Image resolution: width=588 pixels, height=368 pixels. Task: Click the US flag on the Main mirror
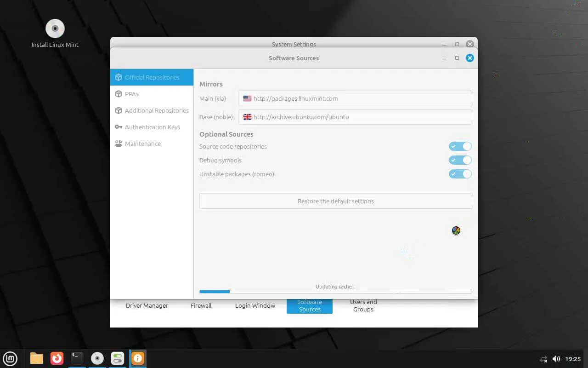(247, 98)
